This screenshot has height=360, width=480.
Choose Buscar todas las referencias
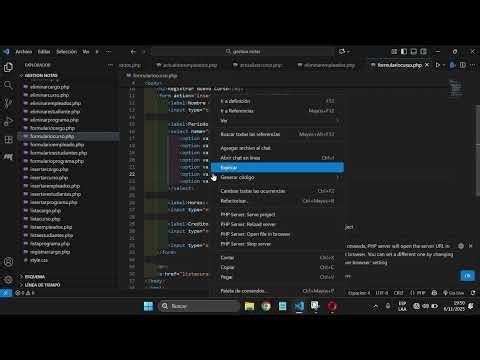277,134
